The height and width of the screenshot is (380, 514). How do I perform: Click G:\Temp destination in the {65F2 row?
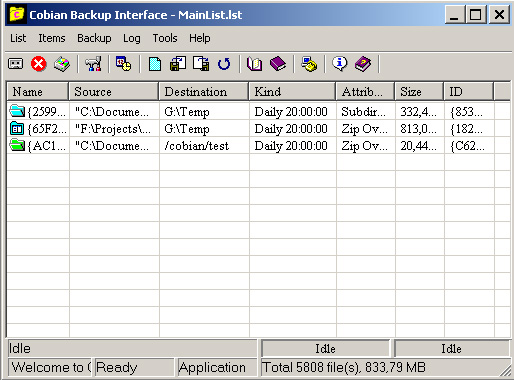187,129
